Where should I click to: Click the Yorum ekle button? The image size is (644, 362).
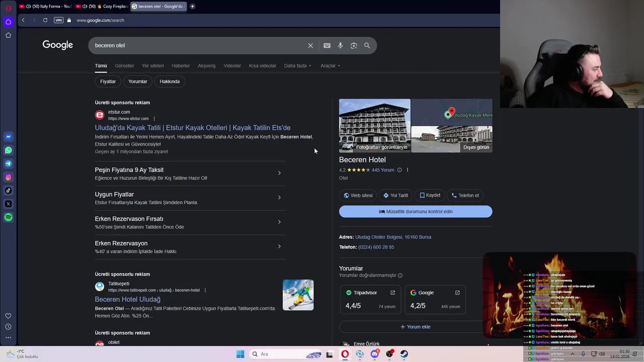[416, 327]
